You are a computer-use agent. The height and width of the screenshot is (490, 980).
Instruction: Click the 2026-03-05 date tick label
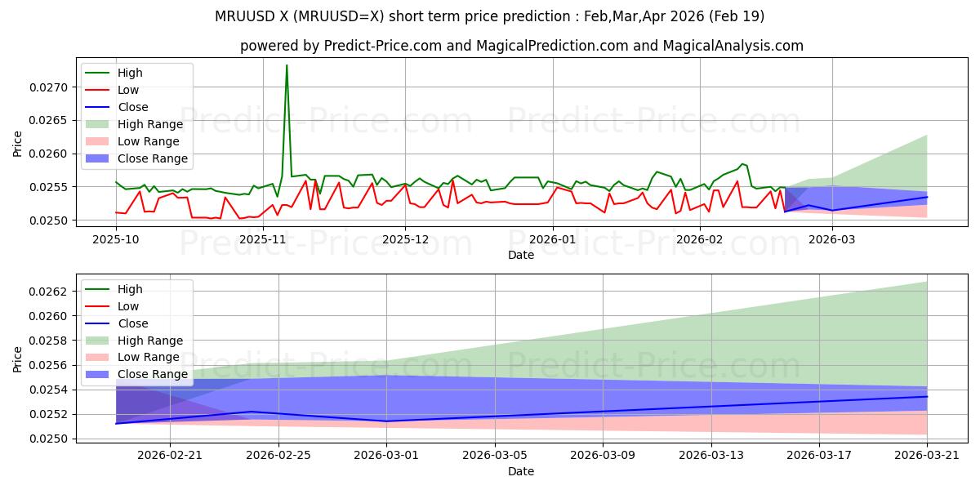(x=494, y=456)
